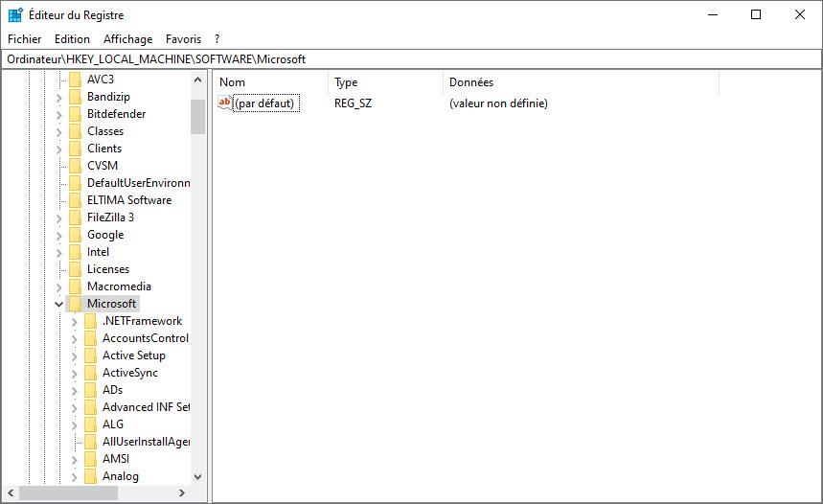Expand the Macromedia key
The width and height of the screenshot is (823, 504).
(58, 287)
